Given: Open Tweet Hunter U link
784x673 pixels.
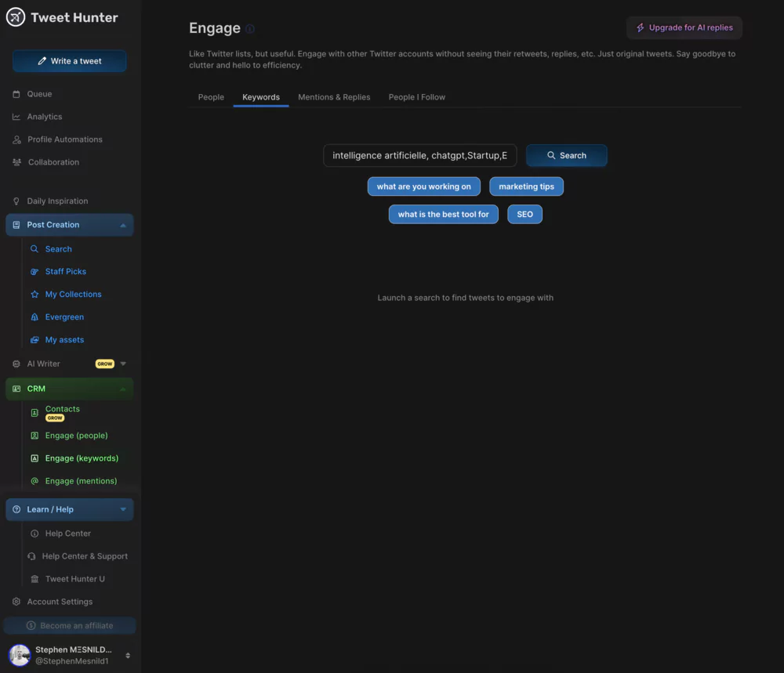Looking at the screenshot, I should [75, 579].
